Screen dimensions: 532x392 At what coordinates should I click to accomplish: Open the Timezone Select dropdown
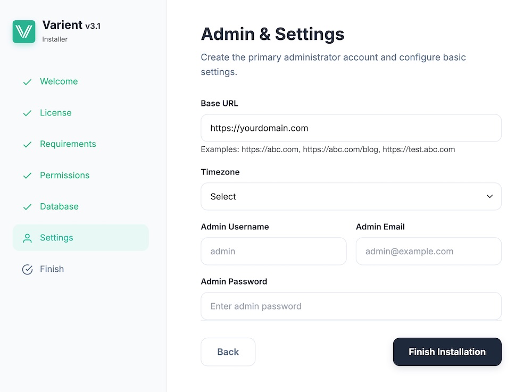(x=351, y=196)
